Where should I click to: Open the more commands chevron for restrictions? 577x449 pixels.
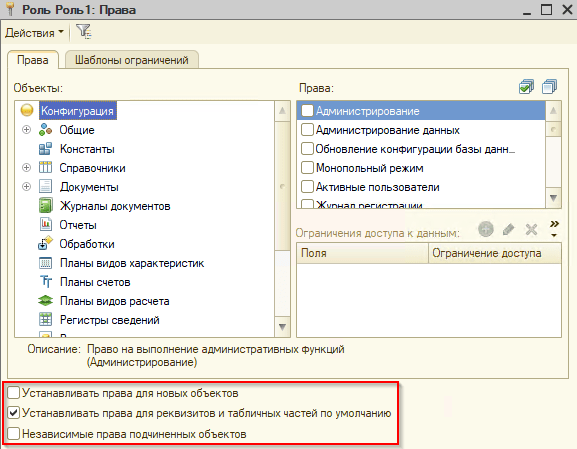point(554,228)
